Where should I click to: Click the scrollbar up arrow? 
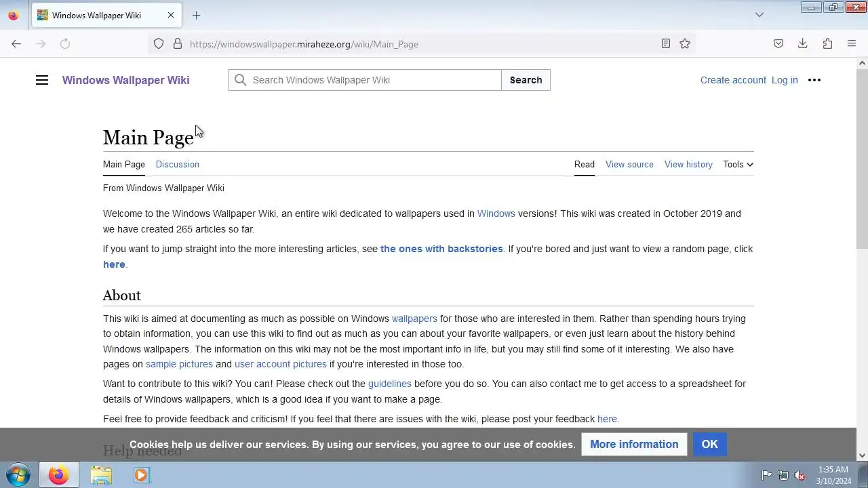coord(862,63)
